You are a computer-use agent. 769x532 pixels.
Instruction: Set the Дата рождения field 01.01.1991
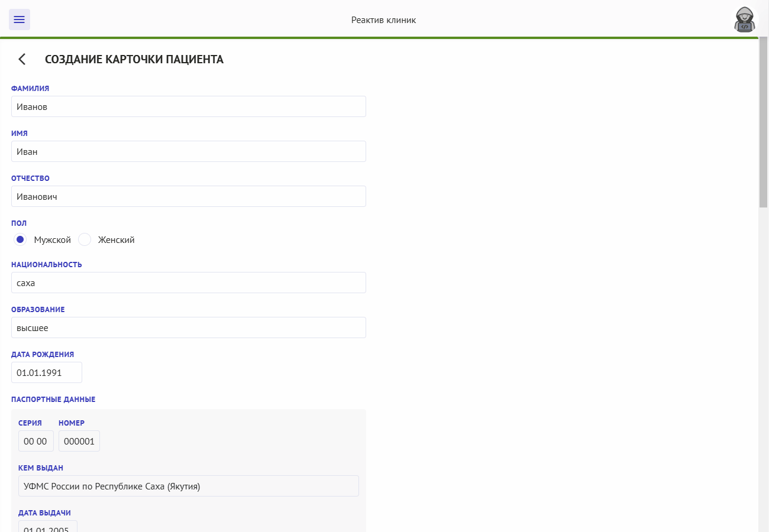pos(47,372)
